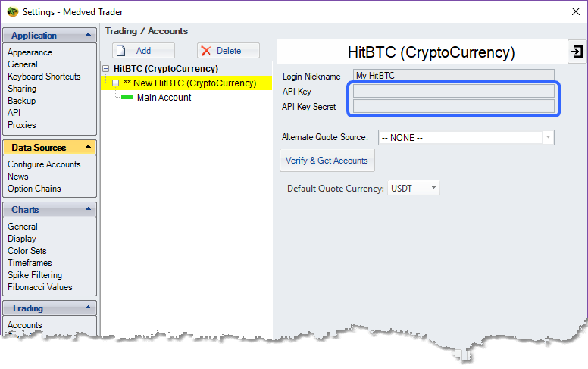Open Spike Filtering settings

coord(35,275)
